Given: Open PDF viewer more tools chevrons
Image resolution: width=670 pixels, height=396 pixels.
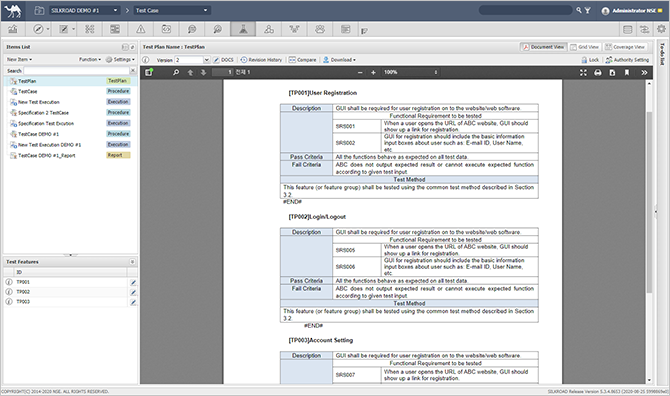Looking at the screenshot, I should tap(644, 73).
